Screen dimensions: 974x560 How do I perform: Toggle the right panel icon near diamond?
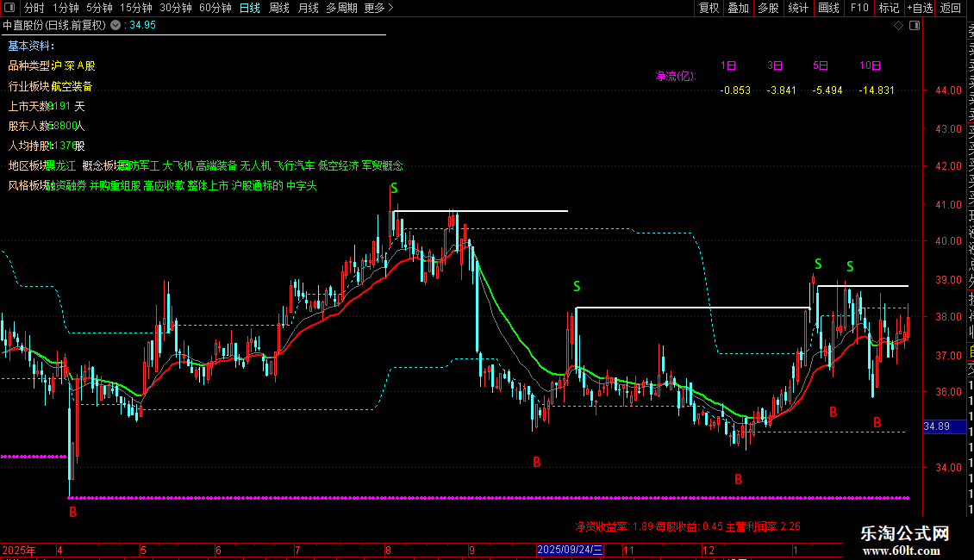(x=915, y=26)
